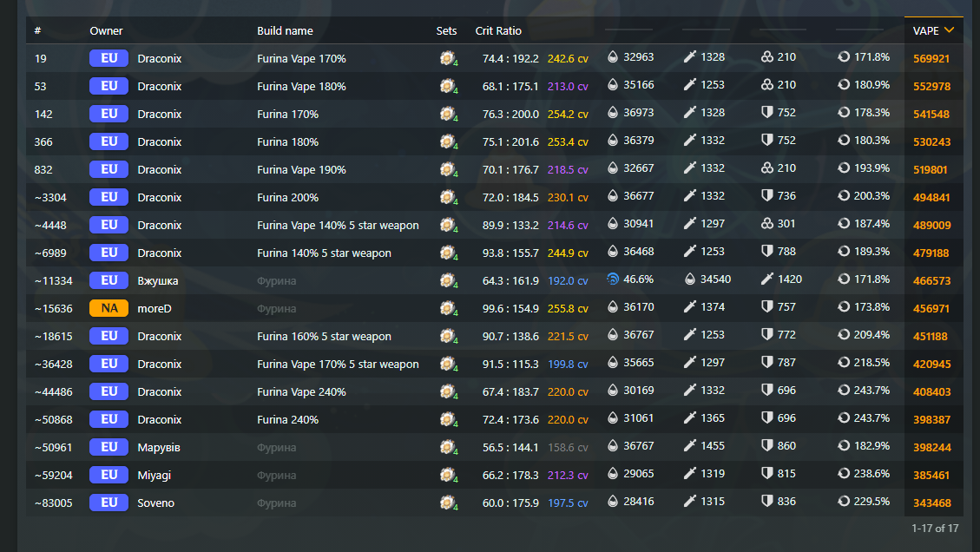This screenshot has width=980, height=552.
Task: Click the top VAPE damage value 569921
Action: 931,59
